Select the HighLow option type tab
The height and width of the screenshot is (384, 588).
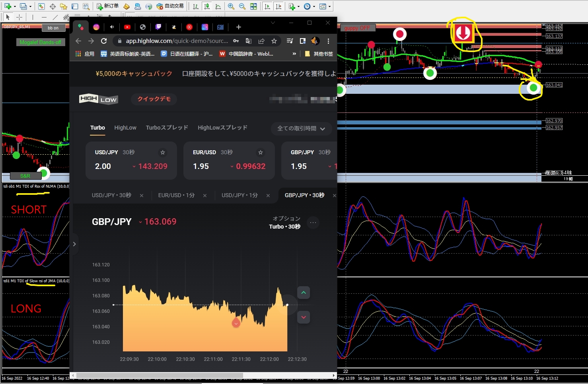click(125, 128)
